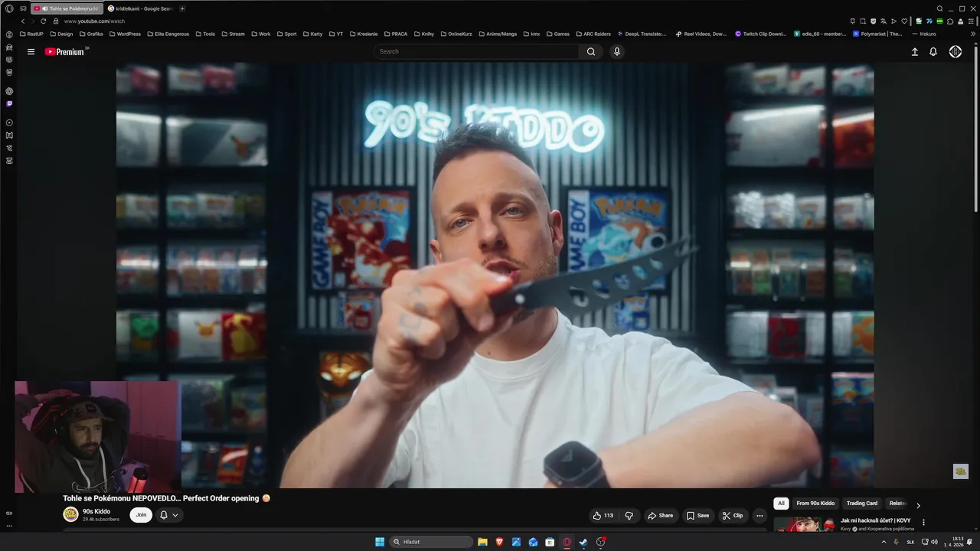The image size is (980, 551).
Task: Open the 90s Kiddo channel name link
Action: [x=96, y=511]
